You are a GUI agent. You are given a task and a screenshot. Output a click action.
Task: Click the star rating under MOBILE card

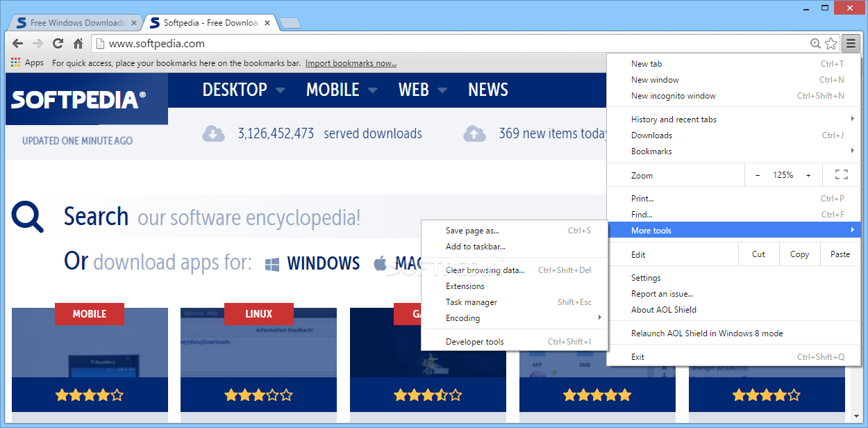(90, 395)
